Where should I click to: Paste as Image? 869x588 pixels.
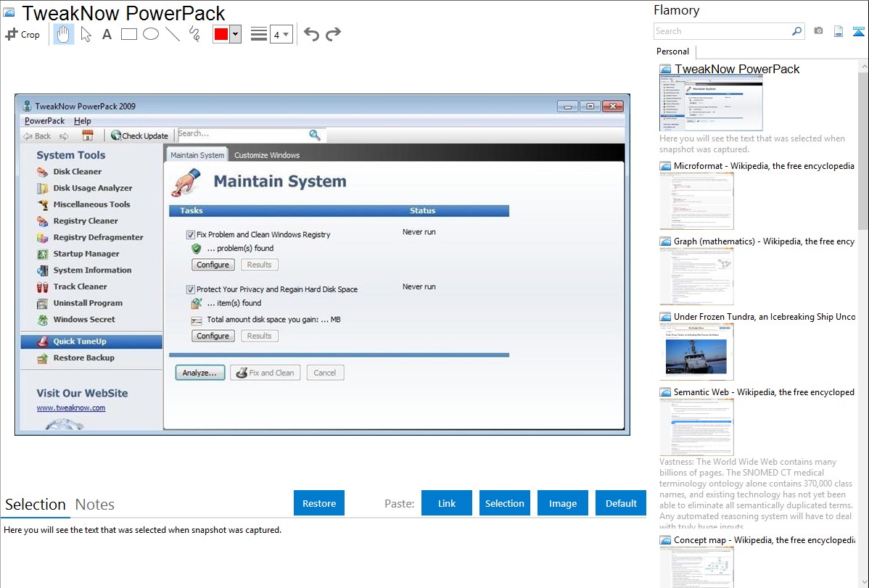563,503
